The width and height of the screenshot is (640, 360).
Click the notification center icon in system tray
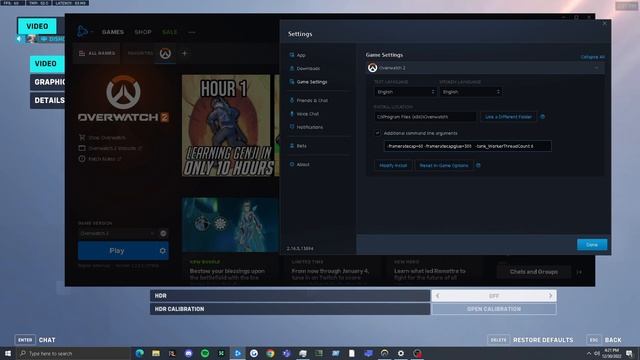tap(630, 353)
